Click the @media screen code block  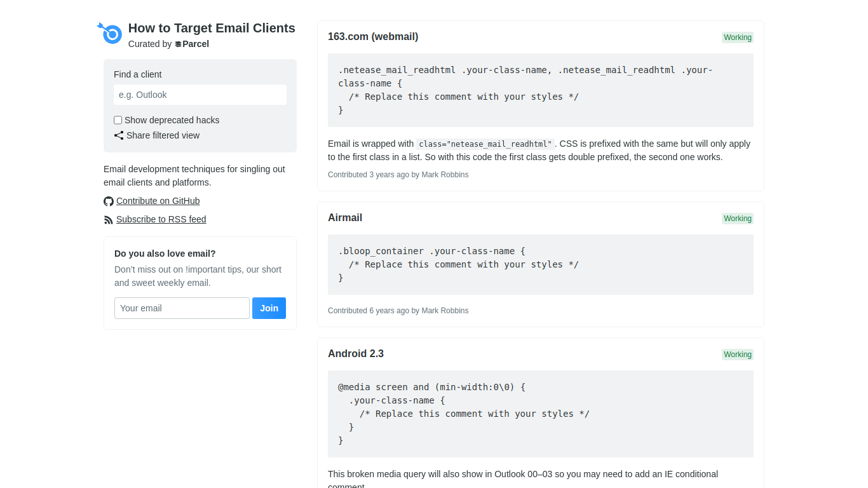541,414
